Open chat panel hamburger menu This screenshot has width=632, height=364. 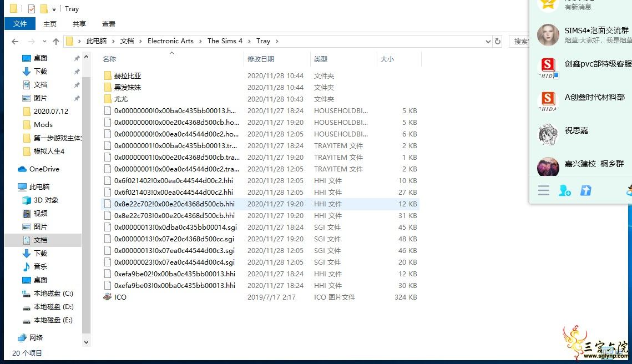(x=544, y=190)
